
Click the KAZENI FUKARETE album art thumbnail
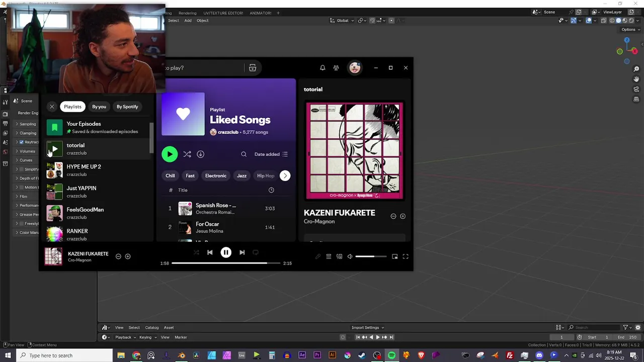click(53, 256)
